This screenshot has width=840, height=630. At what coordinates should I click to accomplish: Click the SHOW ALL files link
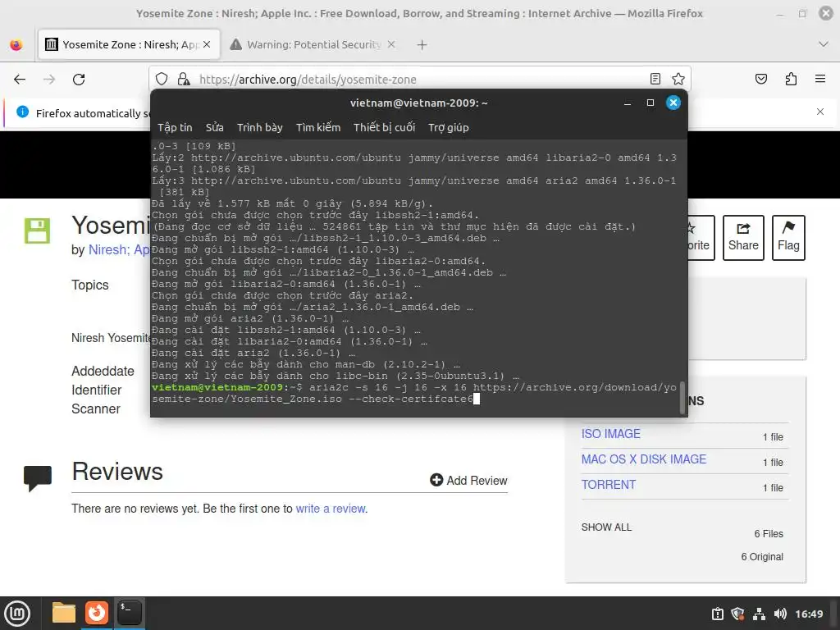click(x=606, y=527)
